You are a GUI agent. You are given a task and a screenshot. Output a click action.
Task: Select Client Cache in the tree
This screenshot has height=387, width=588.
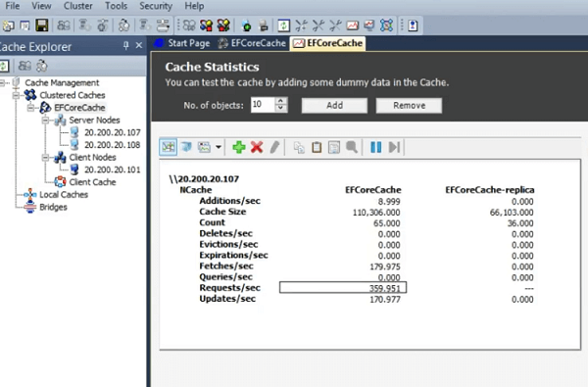click(92, 182)
